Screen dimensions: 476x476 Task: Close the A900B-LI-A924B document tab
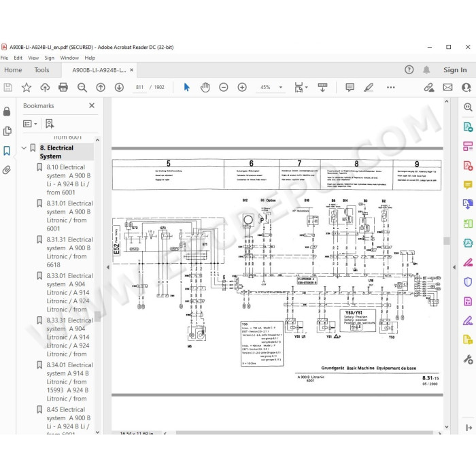[x=131, y=70]
